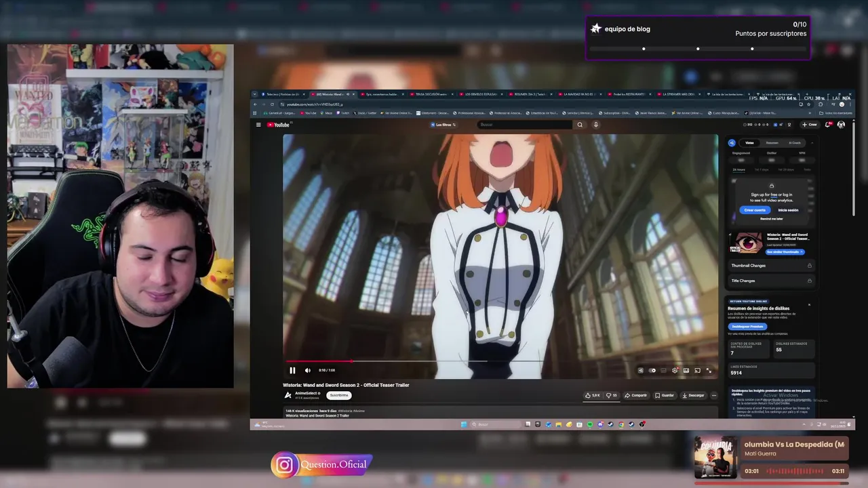The image size is (868, 488).
Task: Open the Wistoria thumbnail in side panel
Action: (x=746, y=243)
